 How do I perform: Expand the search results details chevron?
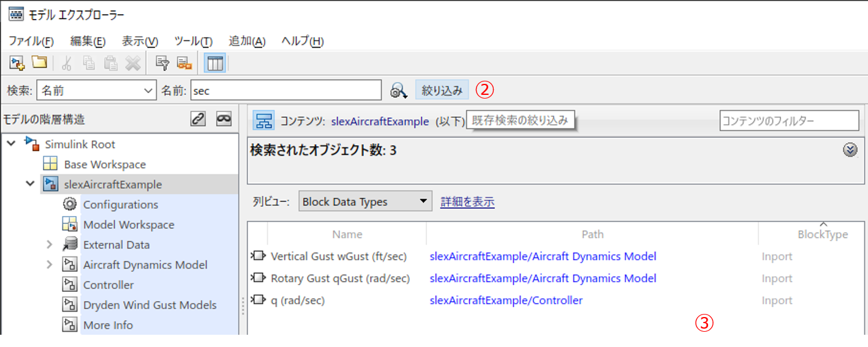[850, 150]
